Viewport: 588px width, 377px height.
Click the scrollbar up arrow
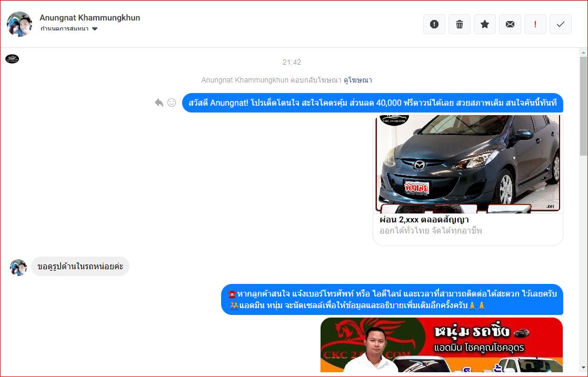pyautogui.click(x=583, y=53)
